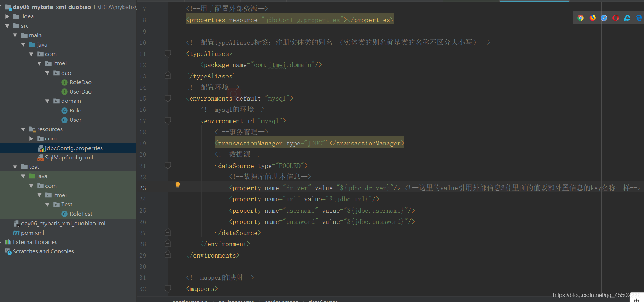Click breadcrumb 'environments'
The width and height of the screenshot is (644, 302).
click(236, 301)
